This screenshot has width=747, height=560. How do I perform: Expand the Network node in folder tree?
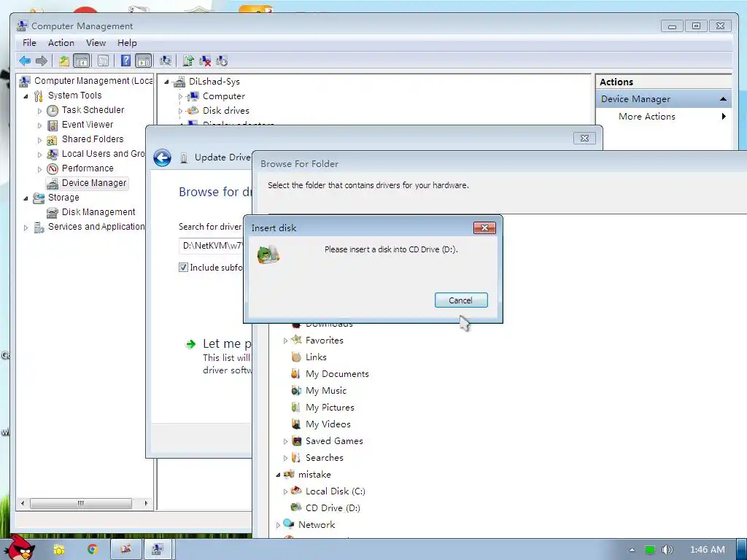(x=278, y=525)
